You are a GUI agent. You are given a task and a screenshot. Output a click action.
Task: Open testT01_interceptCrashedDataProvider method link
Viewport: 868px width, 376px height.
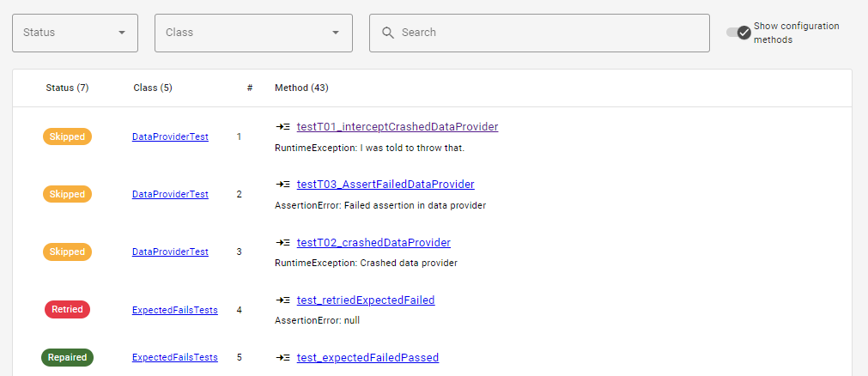398,127
